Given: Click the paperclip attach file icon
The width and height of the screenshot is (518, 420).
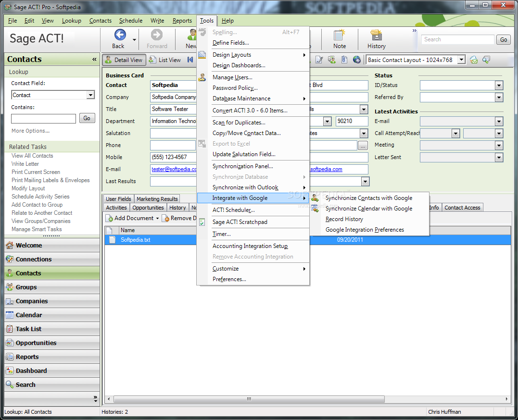Looking at the screenshot, I should 344,60.
